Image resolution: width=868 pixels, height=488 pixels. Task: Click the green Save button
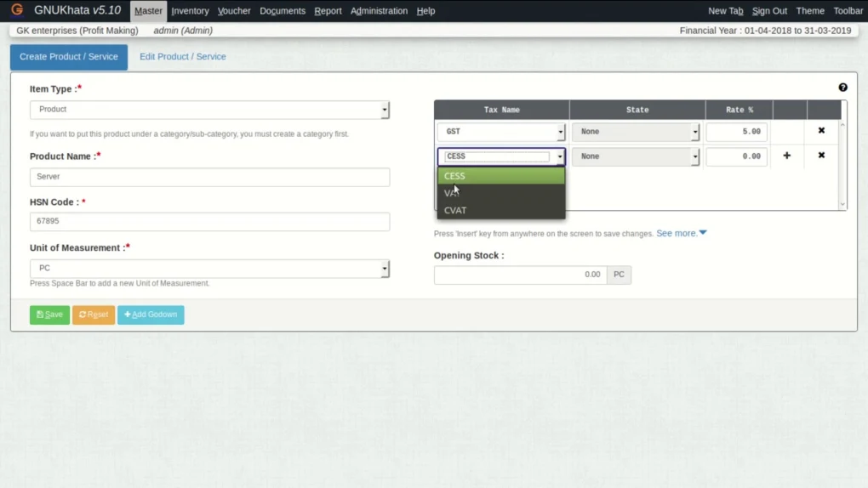[49, 315]
